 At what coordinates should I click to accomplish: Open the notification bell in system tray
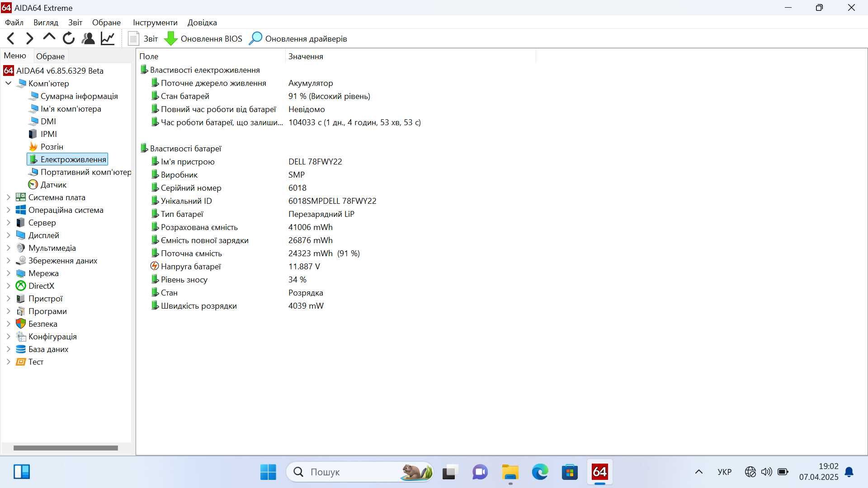click(849, 472)
